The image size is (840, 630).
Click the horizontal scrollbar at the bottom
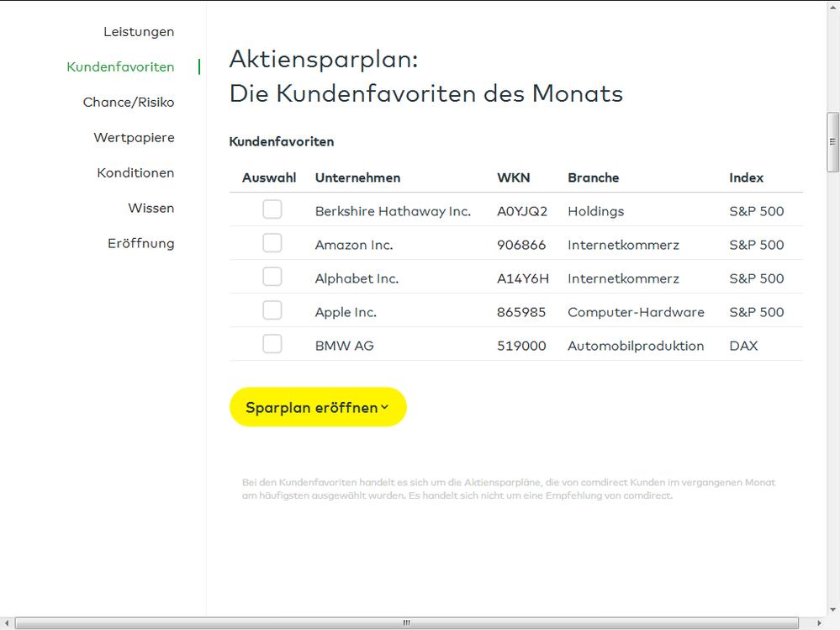pos(406,623)
